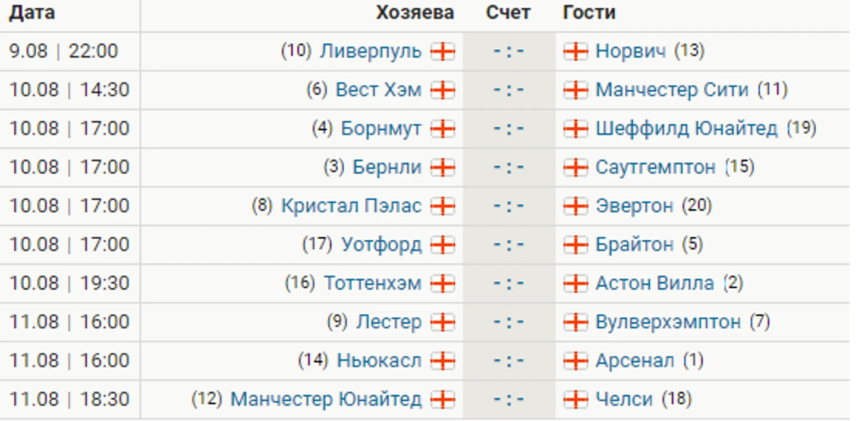Click the score cell for Уотфорд vs Брайтон
The height and width of the screenshot is (421, 868).
point(509,244)
